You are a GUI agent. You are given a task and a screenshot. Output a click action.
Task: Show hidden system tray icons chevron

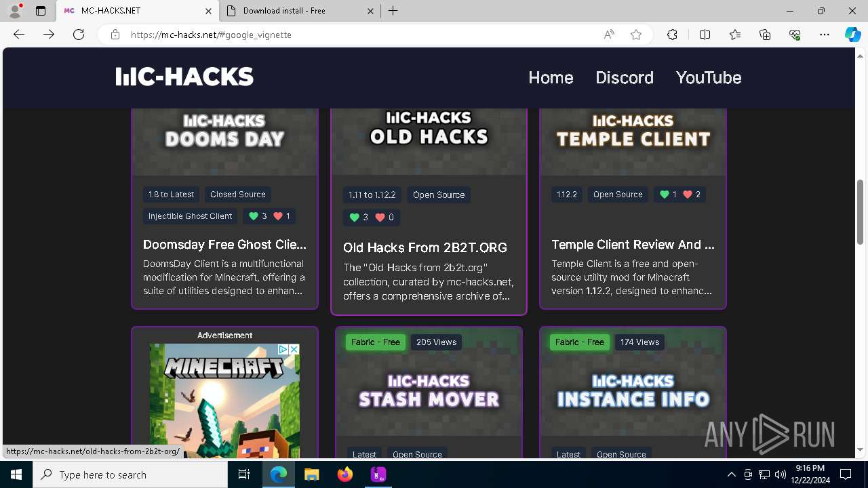coord(731,474)
